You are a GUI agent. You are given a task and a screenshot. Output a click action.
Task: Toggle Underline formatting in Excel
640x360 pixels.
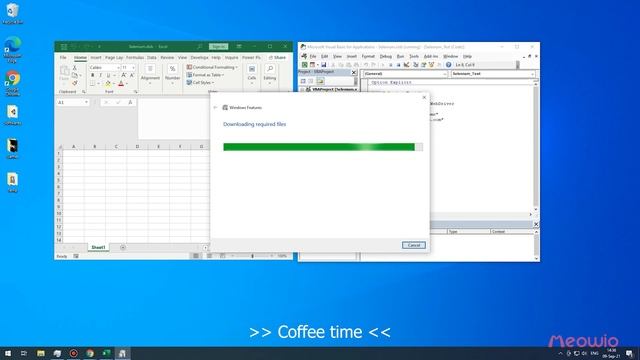tap(108, 76)
